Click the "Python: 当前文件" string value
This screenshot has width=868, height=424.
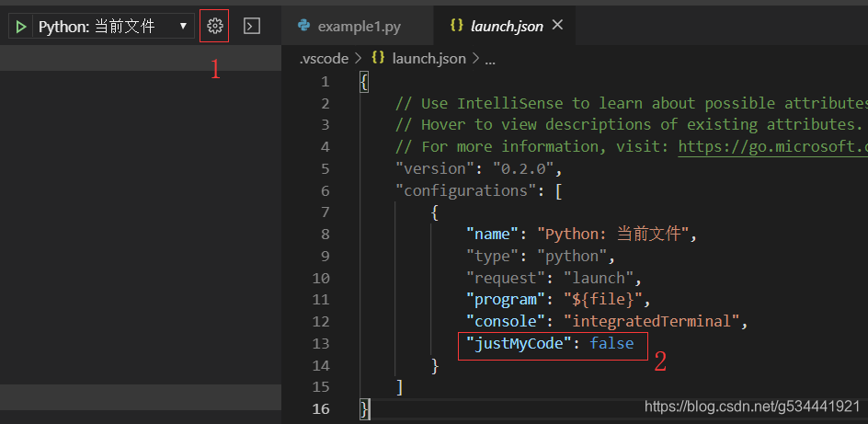tap(612, 235)
